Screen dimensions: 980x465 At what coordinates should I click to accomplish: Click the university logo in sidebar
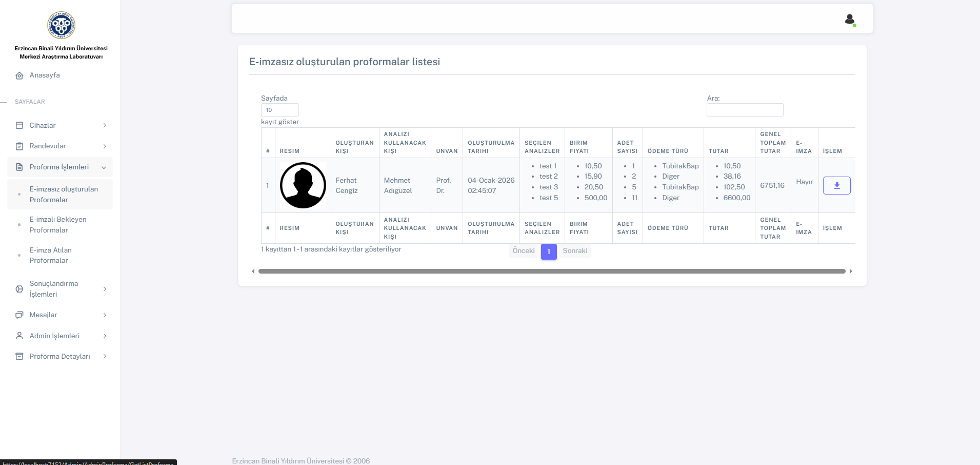point(61,25)
